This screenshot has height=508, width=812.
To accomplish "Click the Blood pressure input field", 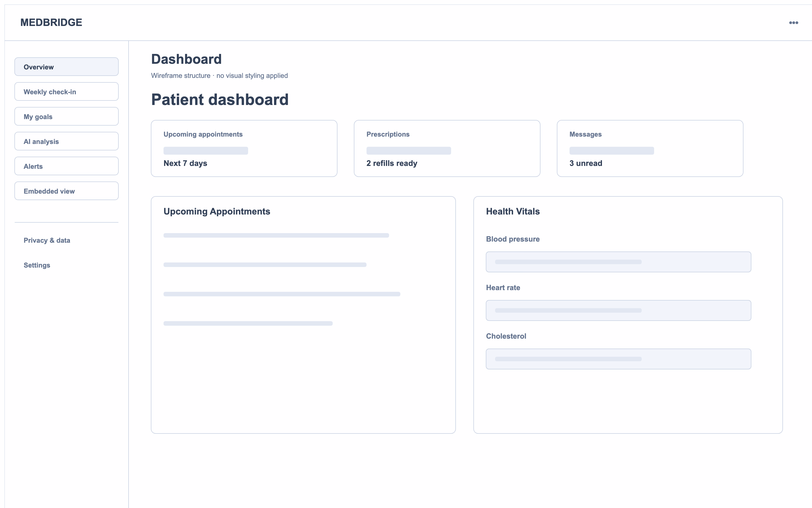I will (618, 262).
